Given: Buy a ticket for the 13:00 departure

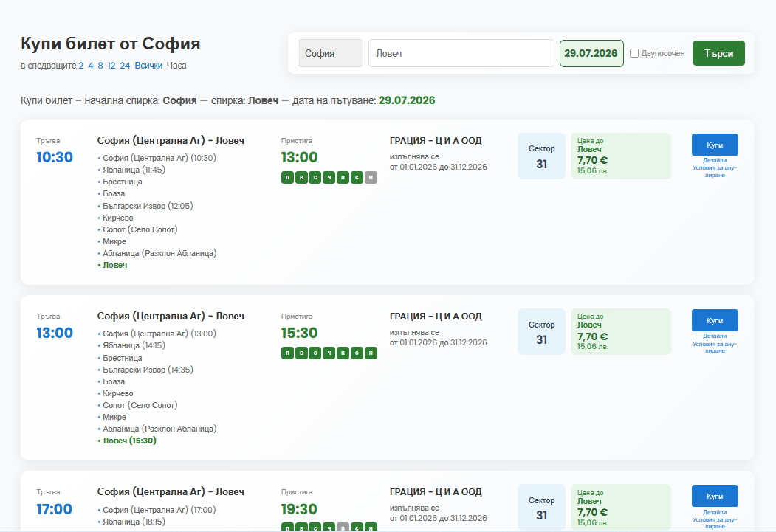Looking at the screenshot, I should (715, 320).
